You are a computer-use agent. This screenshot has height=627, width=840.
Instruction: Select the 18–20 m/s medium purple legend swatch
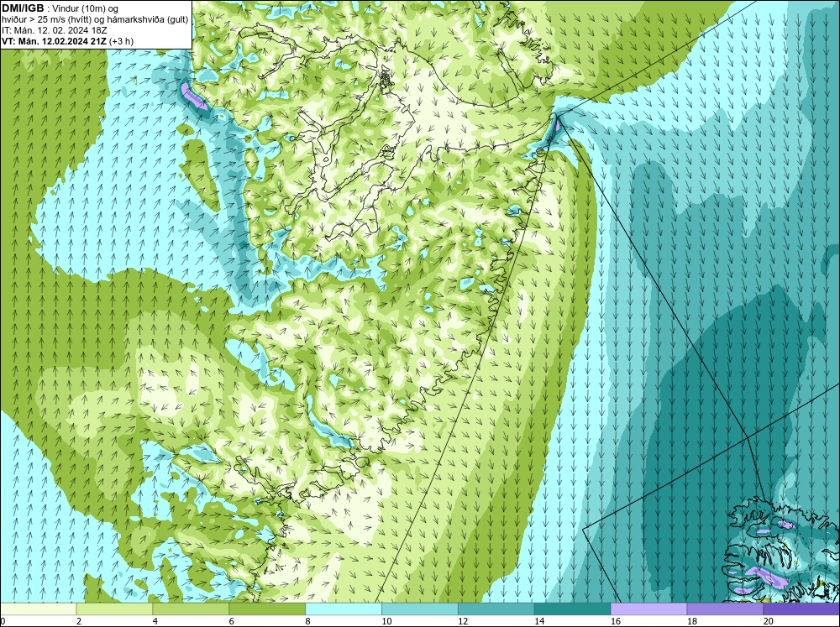pyautogui.click(x=725, y=609)
